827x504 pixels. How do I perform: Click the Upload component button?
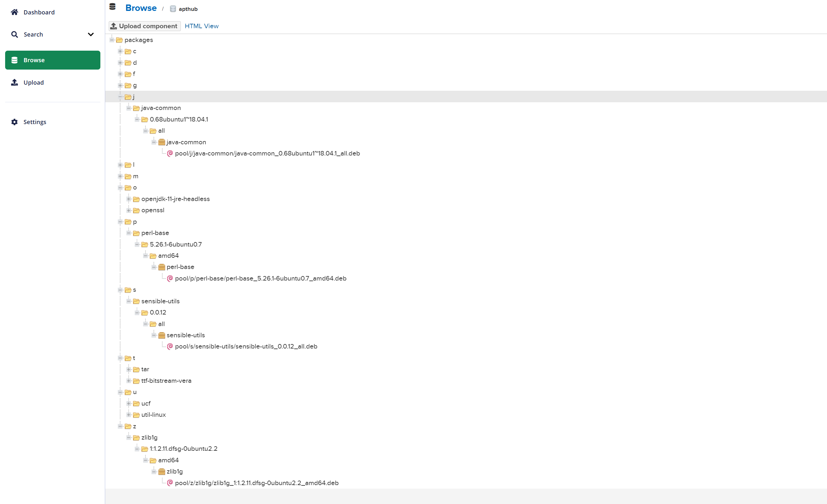click(x=144, y=26)
